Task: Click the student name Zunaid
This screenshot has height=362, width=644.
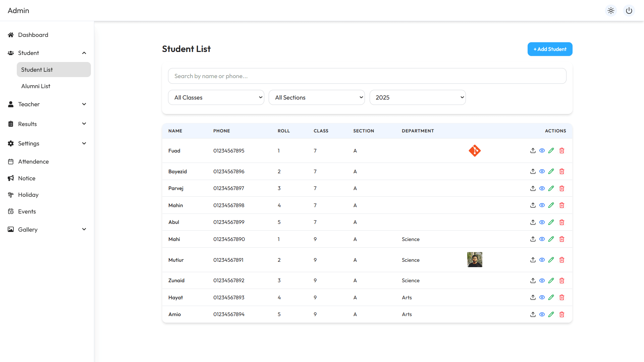Action: tap(176, 281)
